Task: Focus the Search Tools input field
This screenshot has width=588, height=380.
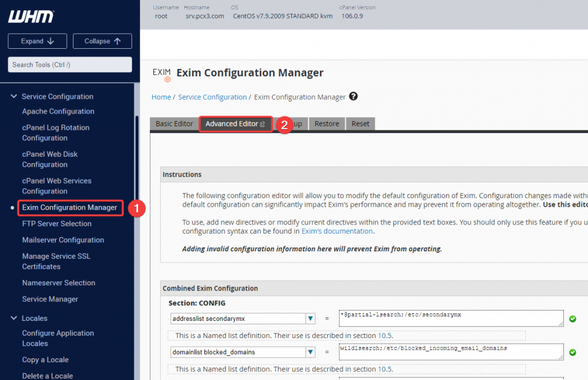Action: [x=69, y=64]
